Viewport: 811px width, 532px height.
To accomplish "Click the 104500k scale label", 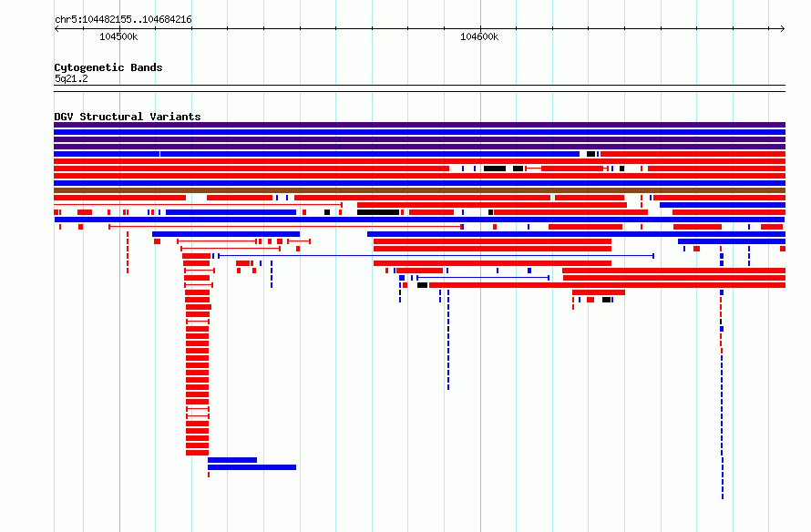I will click(118, 36).
